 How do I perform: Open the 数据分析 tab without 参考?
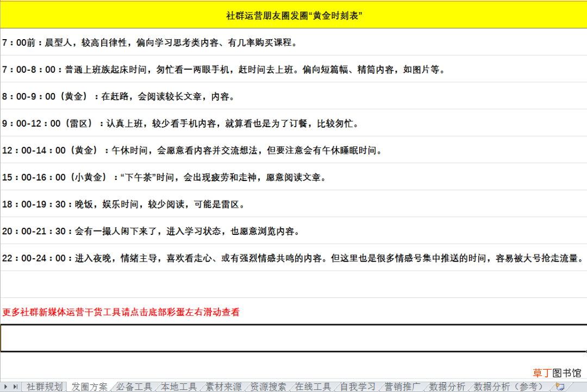point(447,387)
